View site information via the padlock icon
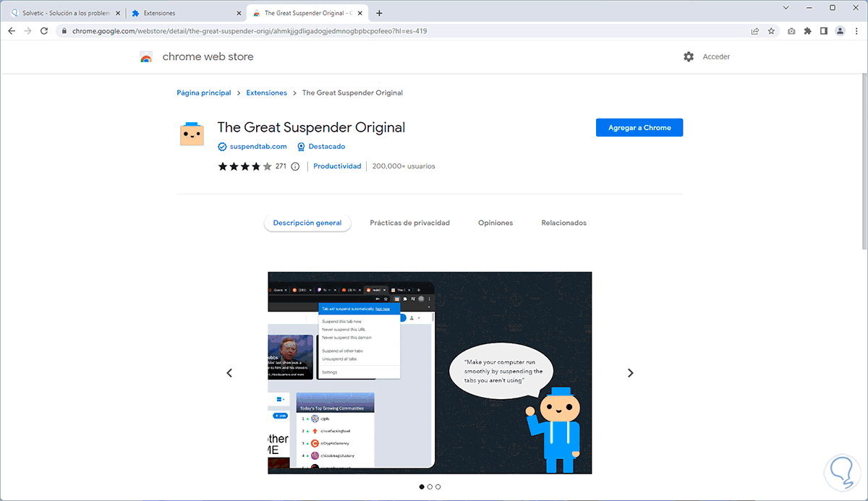The image size is (868, 501). [64, 31]
